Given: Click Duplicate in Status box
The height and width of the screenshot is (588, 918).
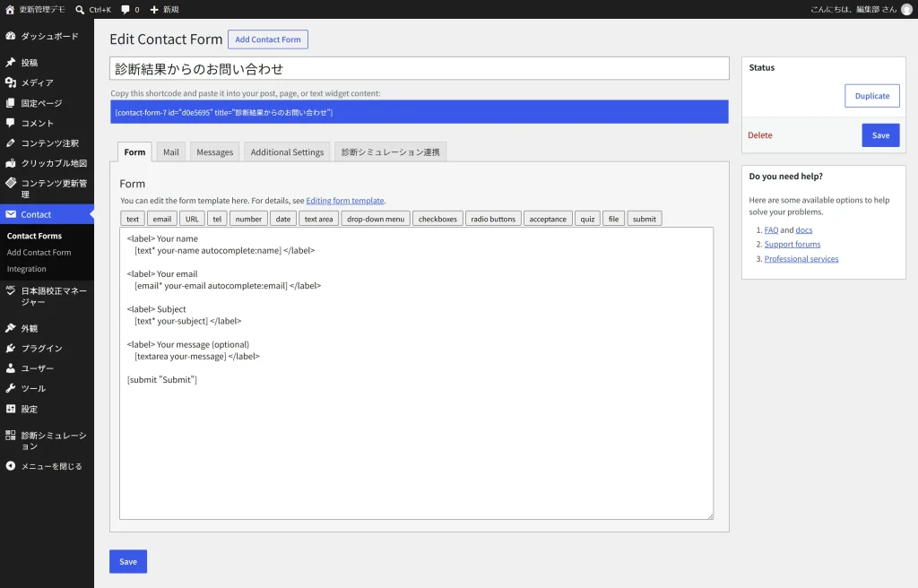Looking at the screenshot, I should coord(871,96).
